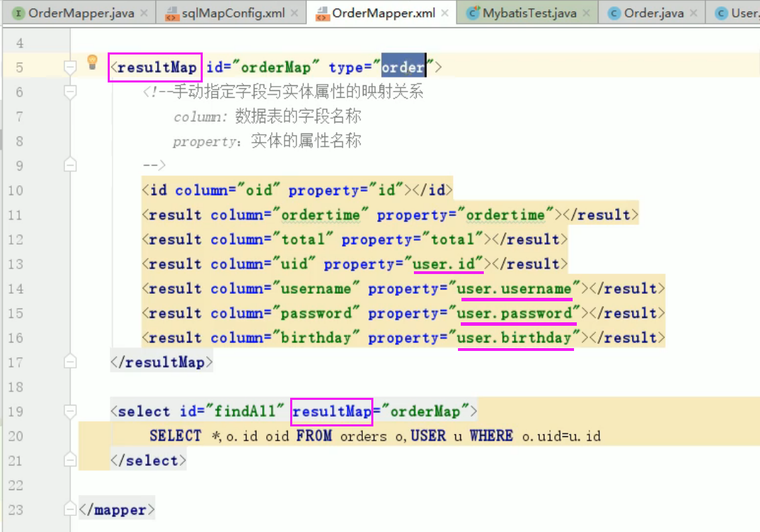This screenshot has height=532, width=760.
Task: Click the interface icon on OrderMapper.java tab
Action: pos(18,13)
